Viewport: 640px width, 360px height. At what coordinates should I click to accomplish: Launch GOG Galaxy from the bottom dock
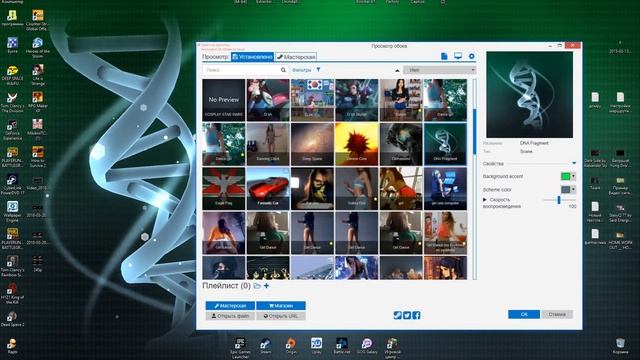pos(367,345)
